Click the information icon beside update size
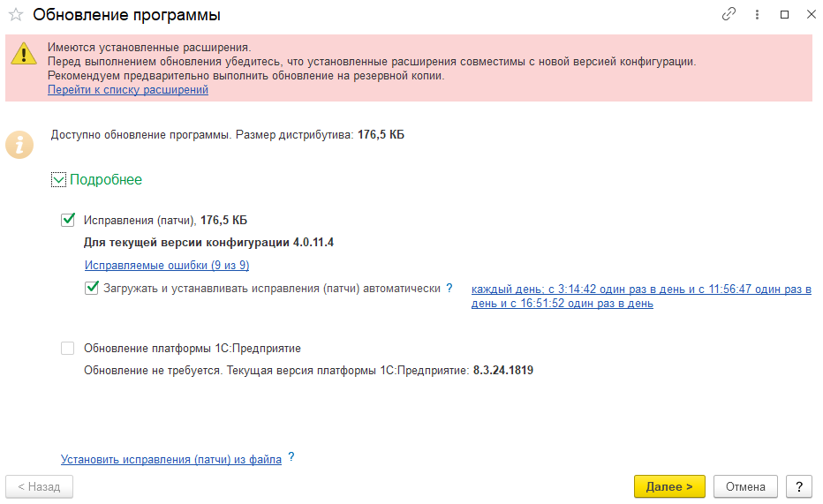This screenshot has height=504, width=823. click(19, 144)
